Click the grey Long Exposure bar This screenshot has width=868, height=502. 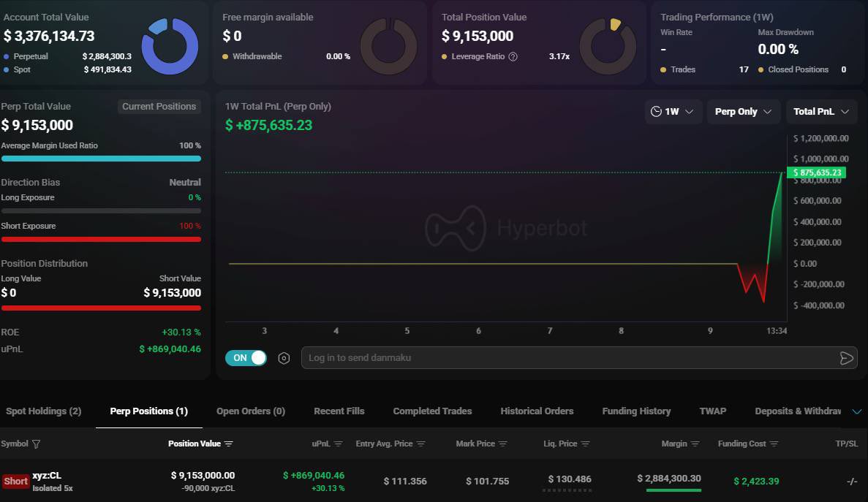tap(102, 210)
